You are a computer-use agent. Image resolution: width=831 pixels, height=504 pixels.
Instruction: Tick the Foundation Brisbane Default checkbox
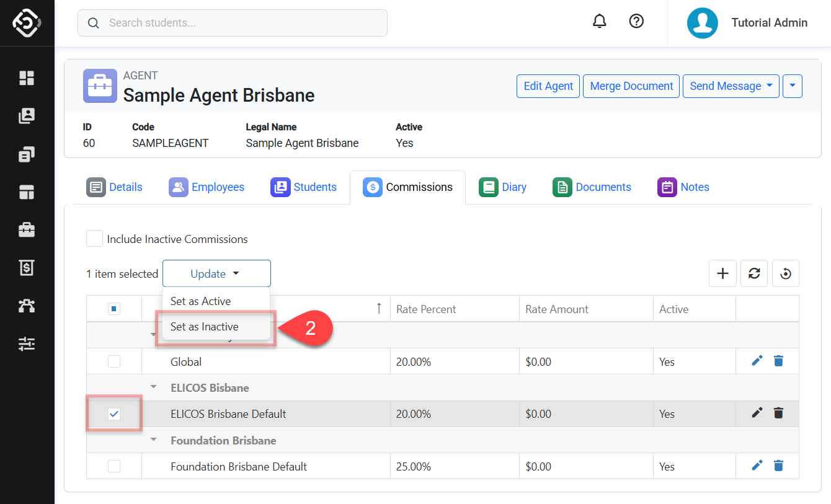tap(114, 466)
